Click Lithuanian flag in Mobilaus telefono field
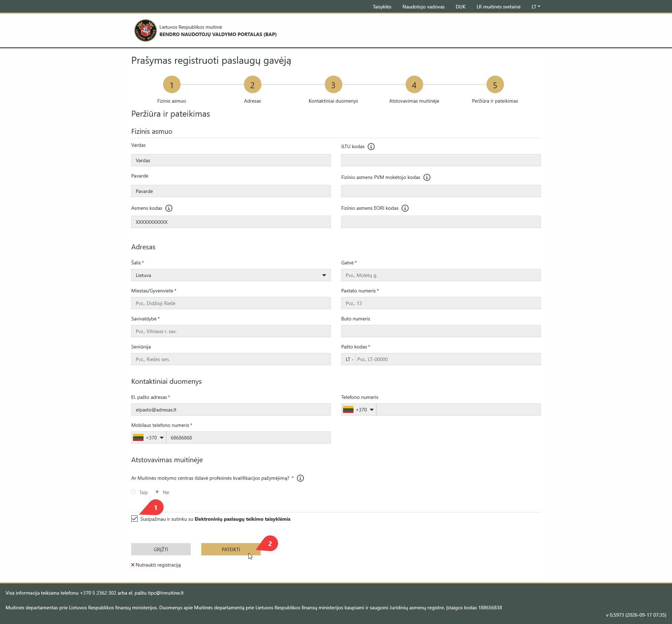Viewport: 672px width, 624px height. (x=138, y=438)
